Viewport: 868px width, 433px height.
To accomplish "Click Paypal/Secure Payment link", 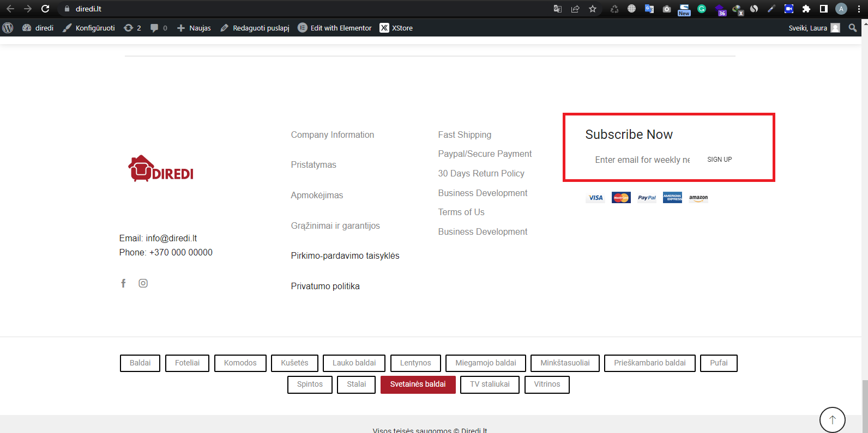I will [485, 154].
